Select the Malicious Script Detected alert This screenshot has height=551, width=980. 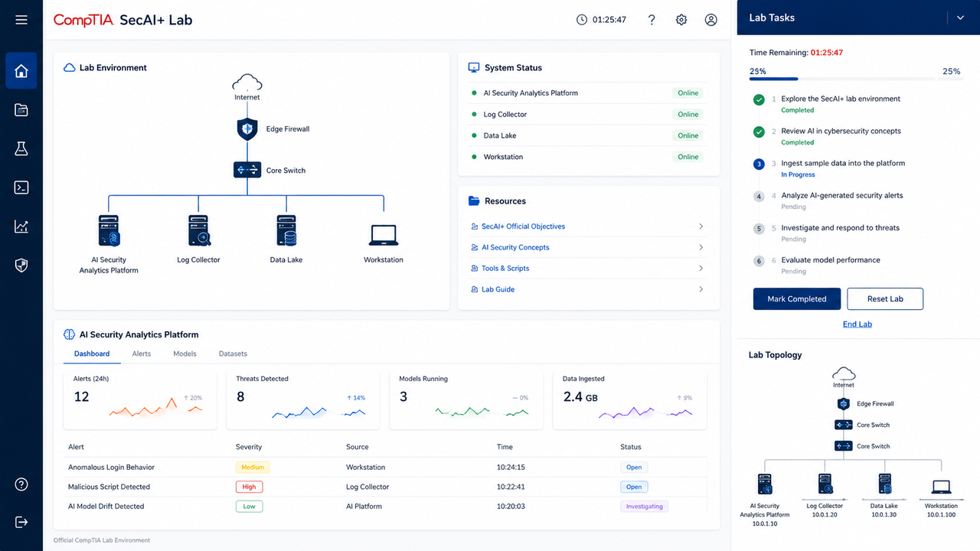click(109, 487)
